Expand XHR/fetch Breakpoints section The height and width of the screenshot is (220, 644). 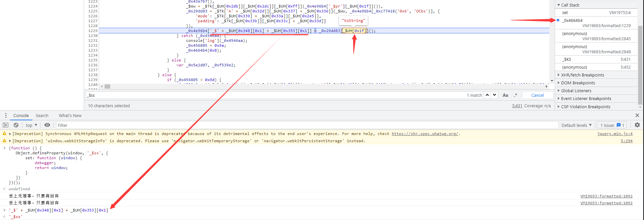[x=582, y=75]
